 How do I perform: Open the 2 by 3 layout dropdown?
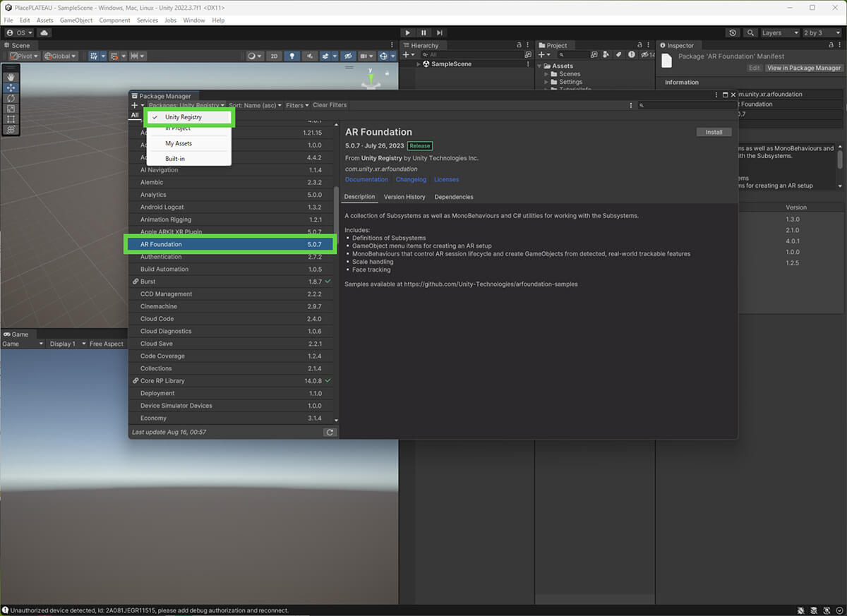822,32
